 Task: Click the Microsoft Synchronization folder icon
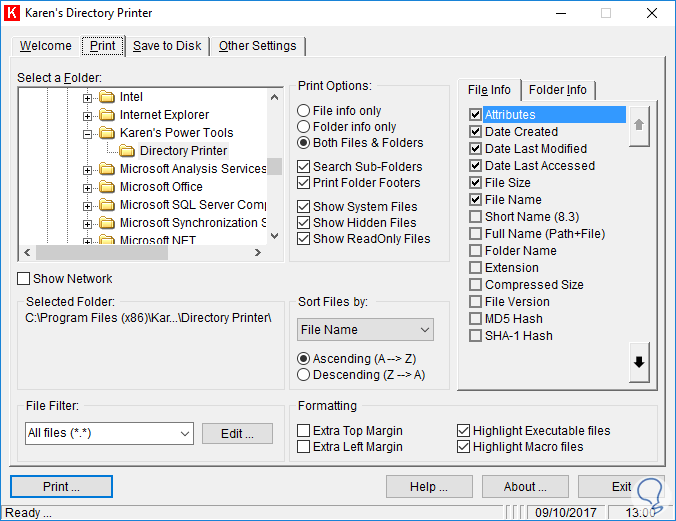click(x=107, y=223)
